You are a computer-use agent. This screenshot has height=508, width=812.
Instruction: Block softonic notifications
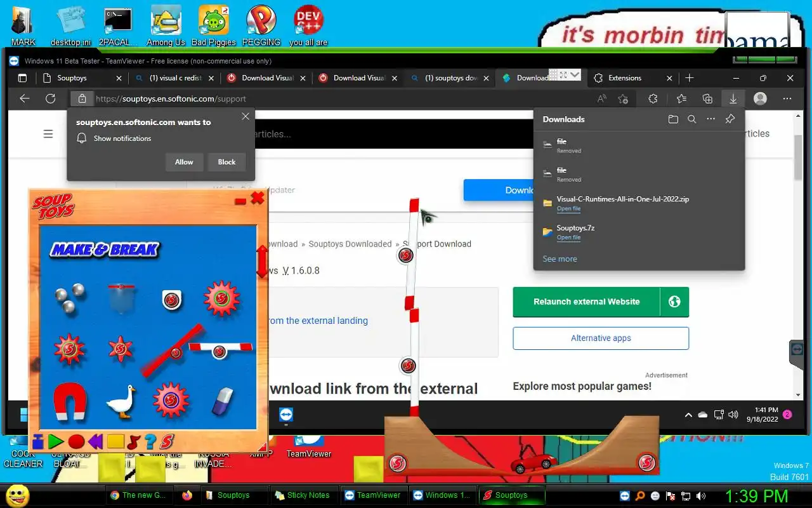click(226, 162)
